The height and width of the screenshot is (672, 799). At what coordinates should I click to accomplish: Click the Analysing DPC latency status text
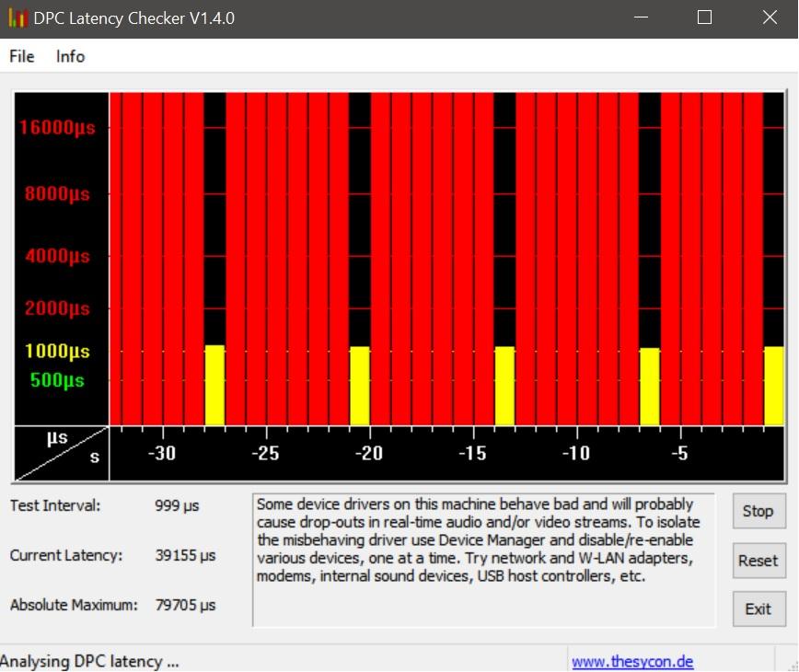coord(89,661)
